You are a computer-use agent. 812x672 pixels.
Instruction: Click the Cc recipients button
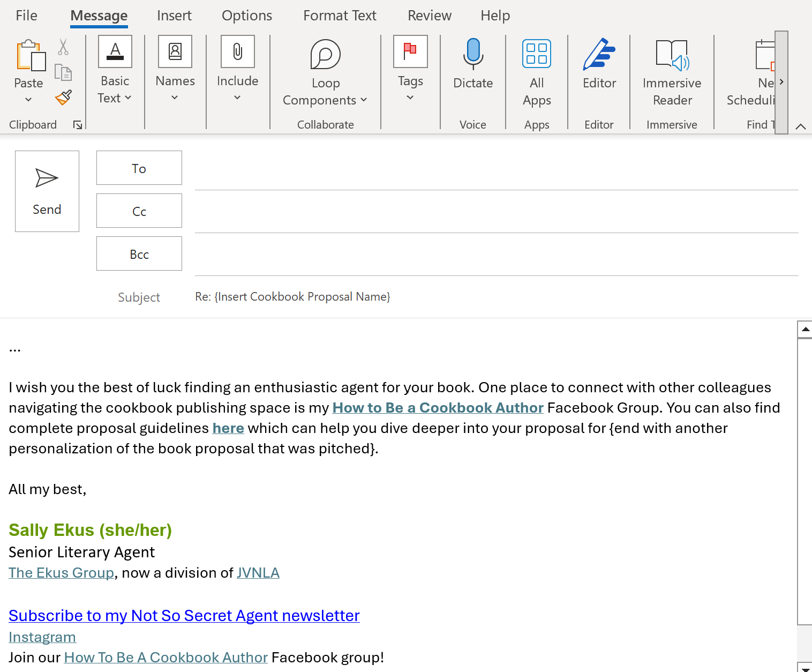[139, 211]
